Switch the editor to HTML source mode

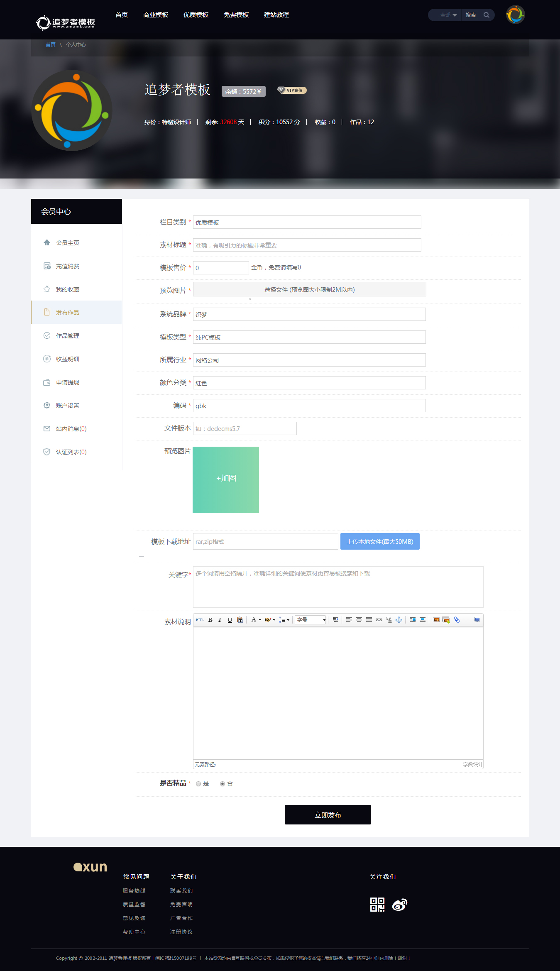coord(200,620)
